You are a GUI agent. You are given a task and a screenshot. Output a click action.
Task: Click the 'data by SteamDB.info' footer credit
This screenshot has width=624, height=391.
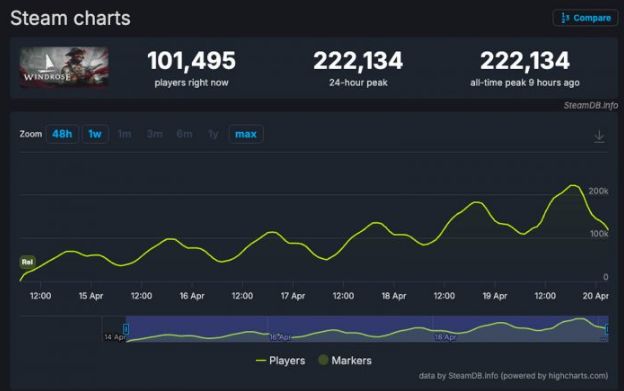513,375
